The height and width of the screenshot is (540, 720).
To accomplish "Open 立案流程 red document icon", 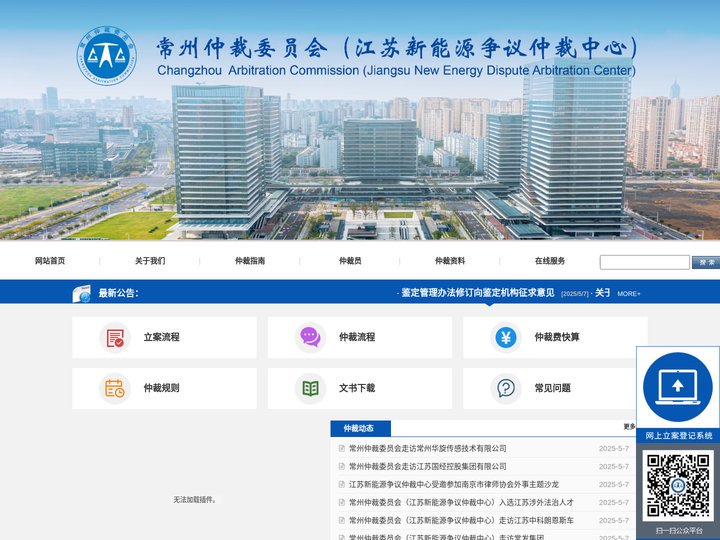I will click(x=115, y=338).
